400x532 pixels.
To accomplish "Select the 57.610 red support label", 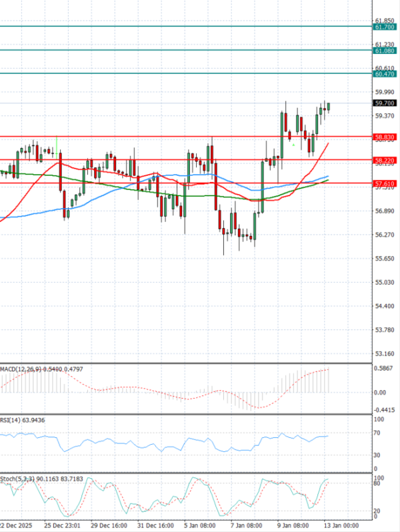I will tap(385, 183).
